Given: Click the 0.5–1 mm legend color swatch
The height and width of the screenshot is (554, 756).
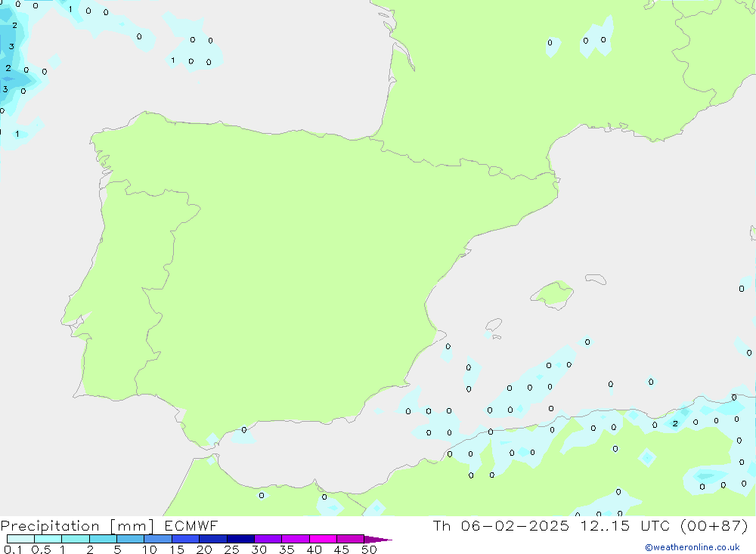Looking at the screenshot, I should (48, 539).
